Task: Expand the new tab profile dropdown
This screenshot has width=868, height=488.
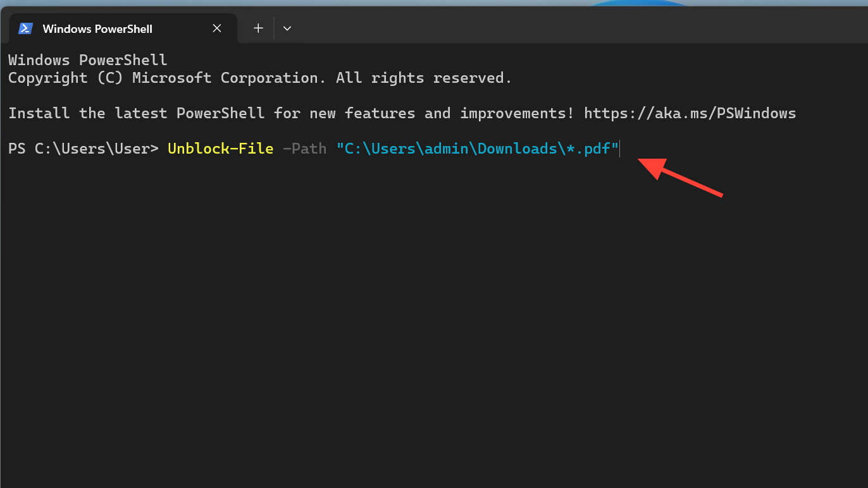Action: pyautogui.click(x=287, y=28)
